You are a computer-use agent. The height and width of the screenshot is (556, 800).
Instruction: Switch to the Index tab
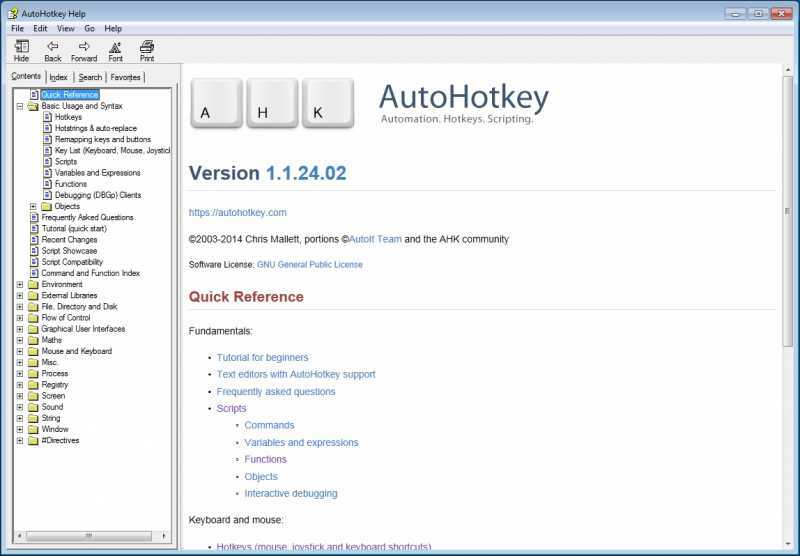[59, 78]
